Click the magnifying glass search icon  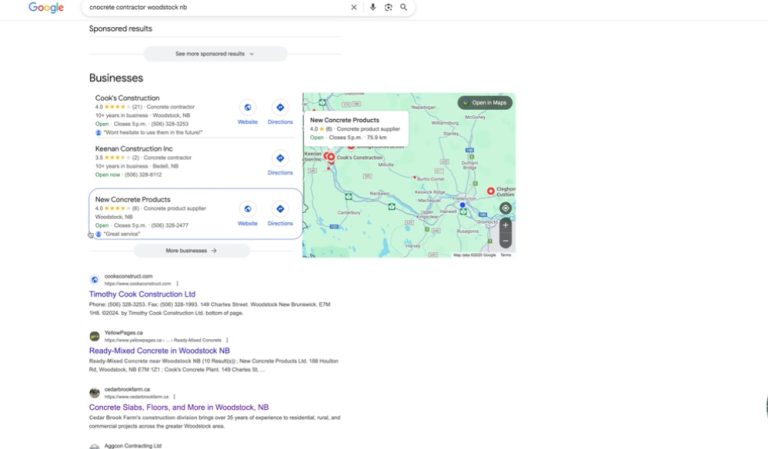(x=404, y=7)
